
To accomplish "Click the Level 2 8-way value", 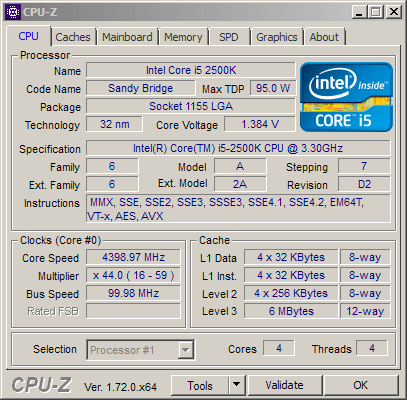I will pos(365,293).
